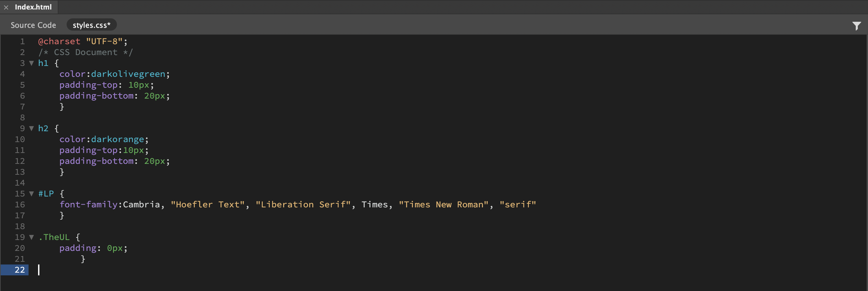Click line number 1 in gutter
868x291 pixels.
coord(22,41)
